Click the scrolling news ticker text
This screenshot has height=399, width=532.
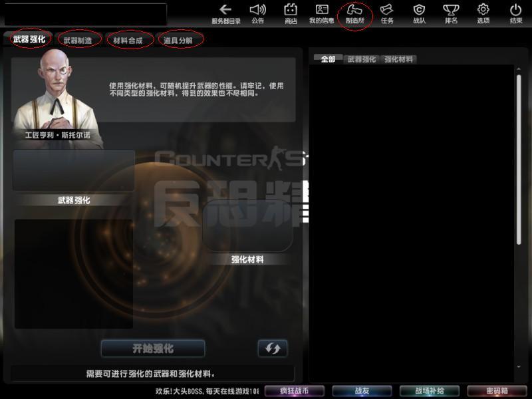207,391
